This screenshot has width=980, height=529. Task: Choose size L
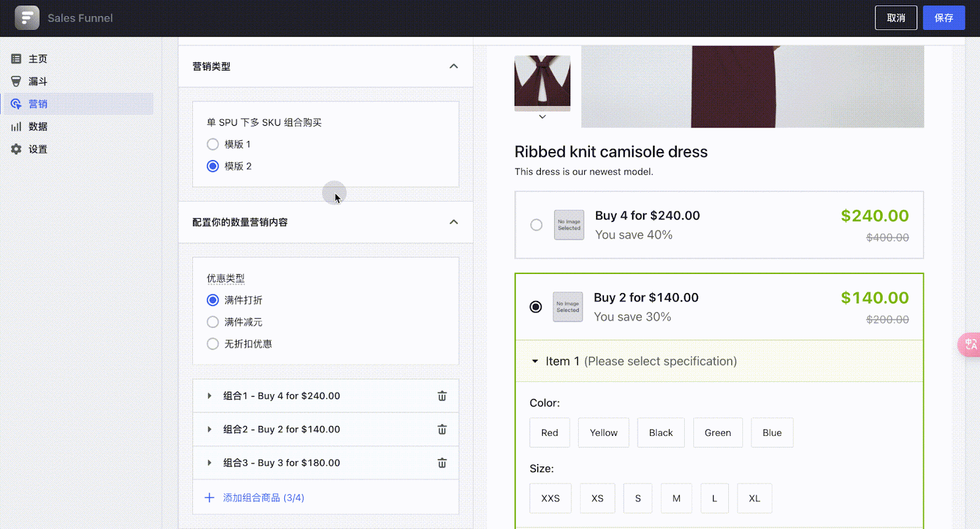pyautogui.click(x=714, y=498)
